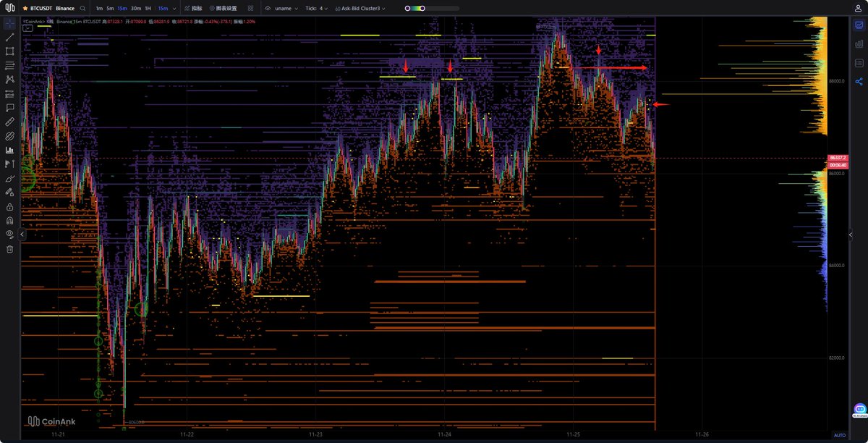Select the ruler measurement tool

(x=9, y=122)
